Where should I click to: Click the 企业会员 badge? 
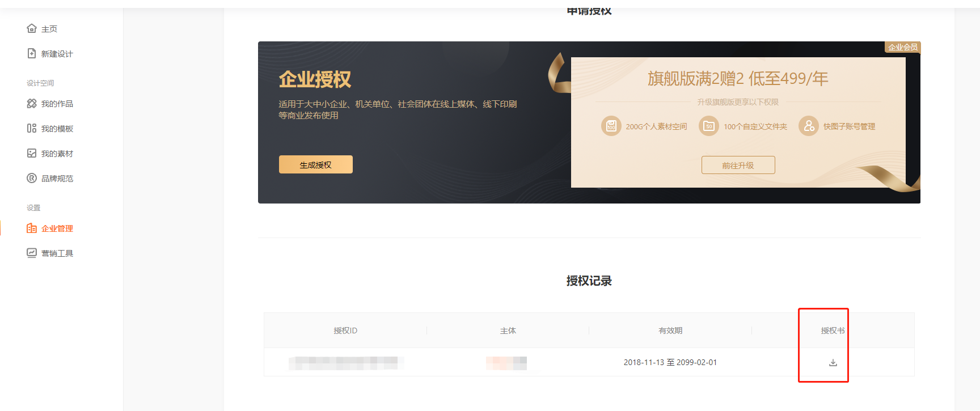902,47
